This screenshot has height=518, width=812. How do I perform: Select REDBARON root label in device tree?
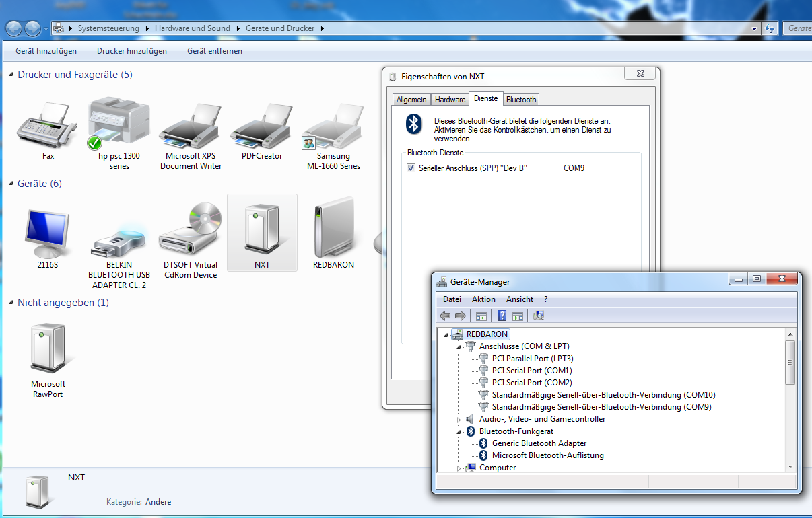[x=487, y=334]
